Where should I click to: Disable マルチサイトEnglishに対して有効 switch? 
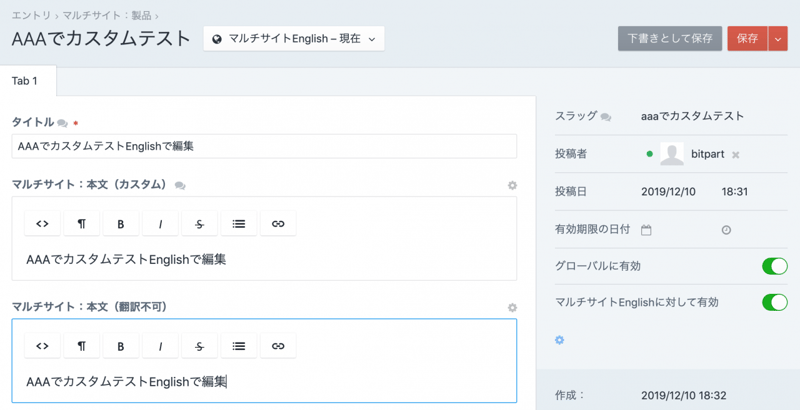tap(774, 302)
